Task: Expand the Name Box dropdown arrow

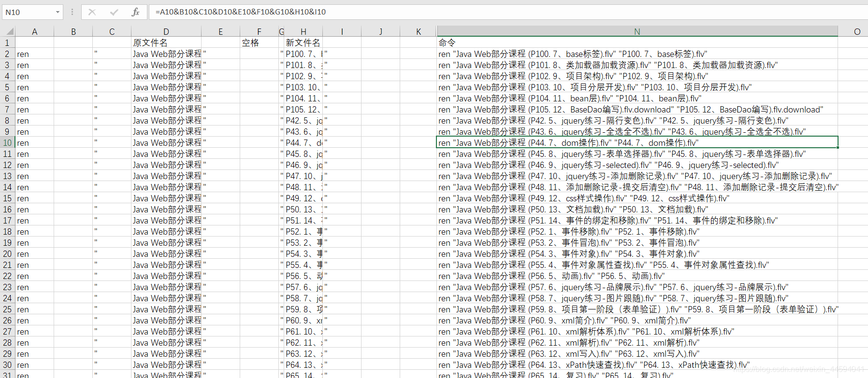Action: click(x=58, y=12)
